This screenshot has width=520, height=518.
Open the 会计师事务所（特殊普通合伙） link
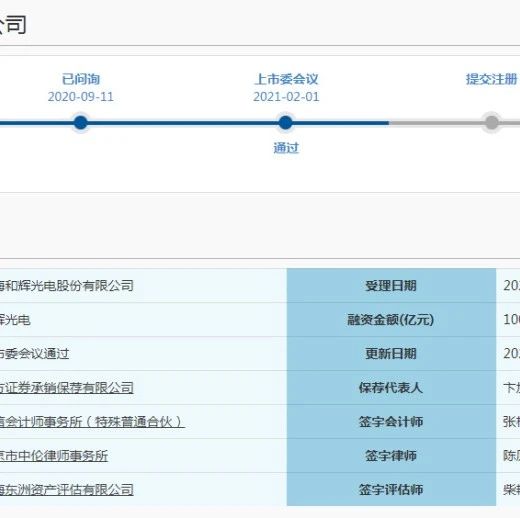[92, 422]
